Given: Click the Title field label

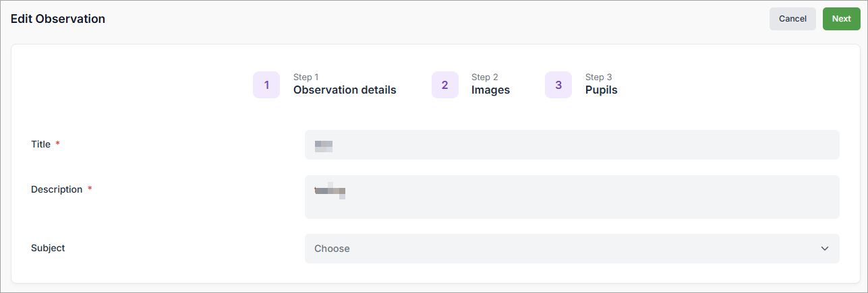Looking at the screenshot, I should 40,144.
